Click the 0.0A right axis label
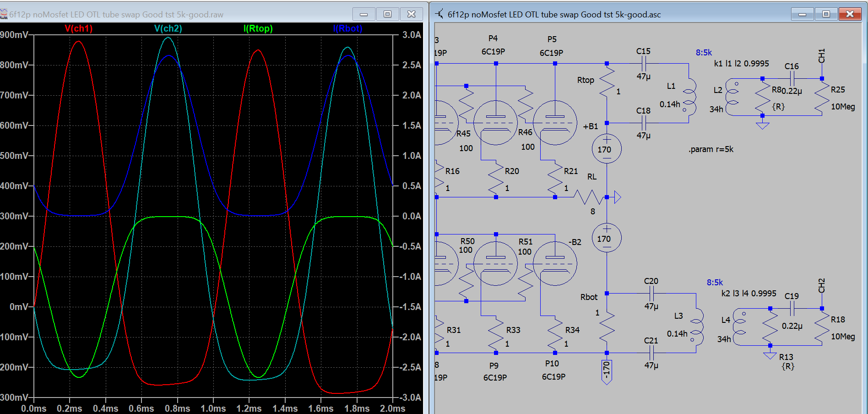This screenshot has height=414, width=868. [x=412, y=216]
